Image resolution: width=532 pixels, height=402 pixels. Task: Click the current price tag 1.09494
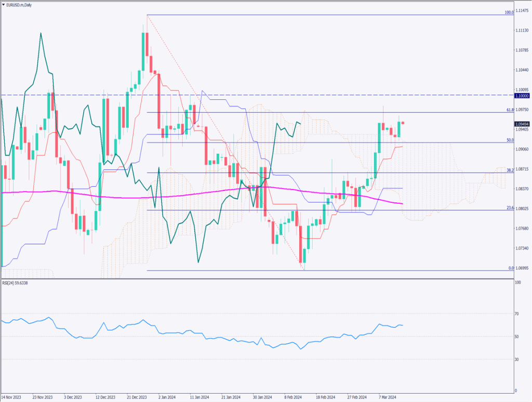click(x=522, y=124)
